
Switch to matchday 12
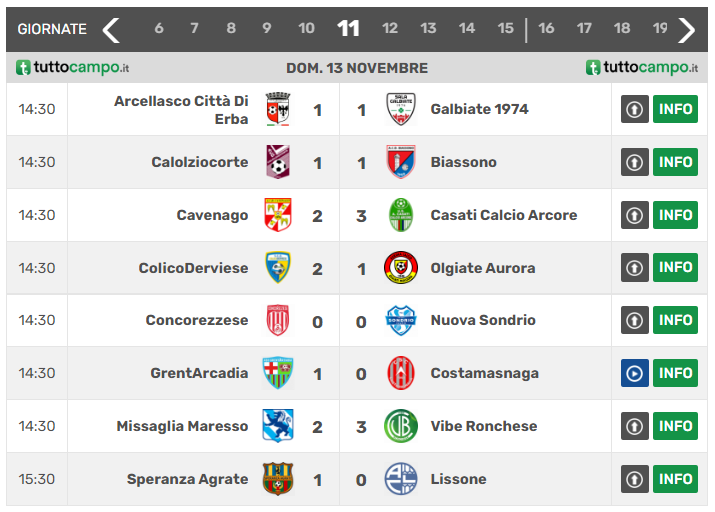[x=390, y=29]
